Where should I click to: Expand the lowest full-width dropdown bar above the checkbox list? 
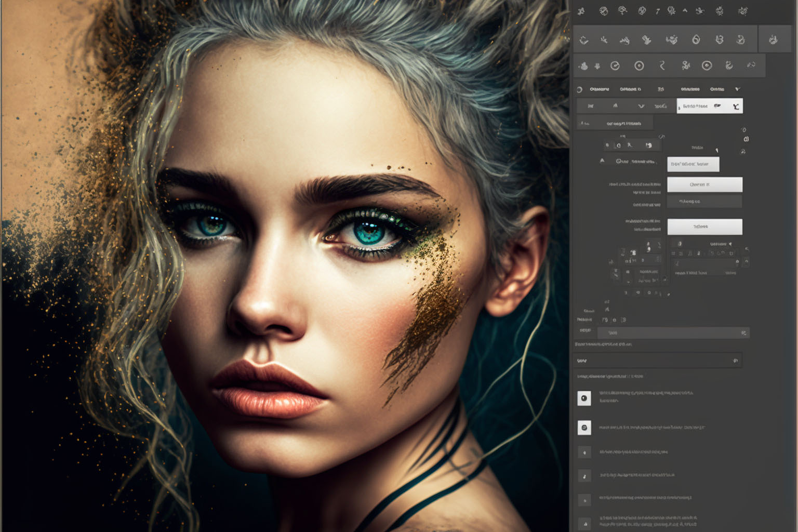(658, 361)
